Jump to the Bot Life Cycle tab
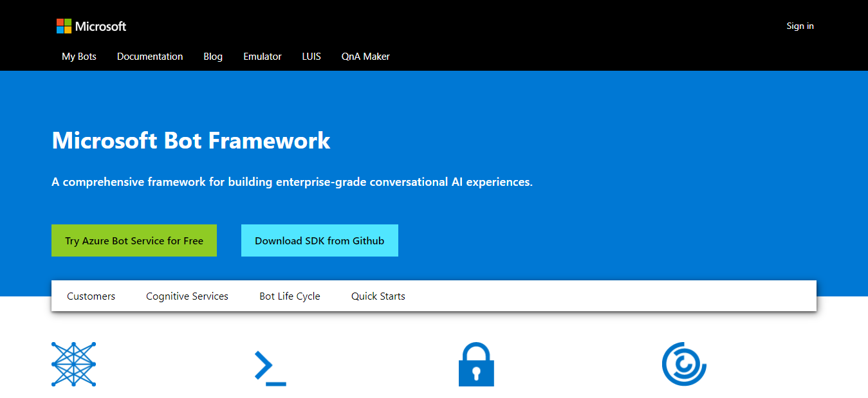The height and width of the screenshot is (398, 868). click(x=290, y=296)
